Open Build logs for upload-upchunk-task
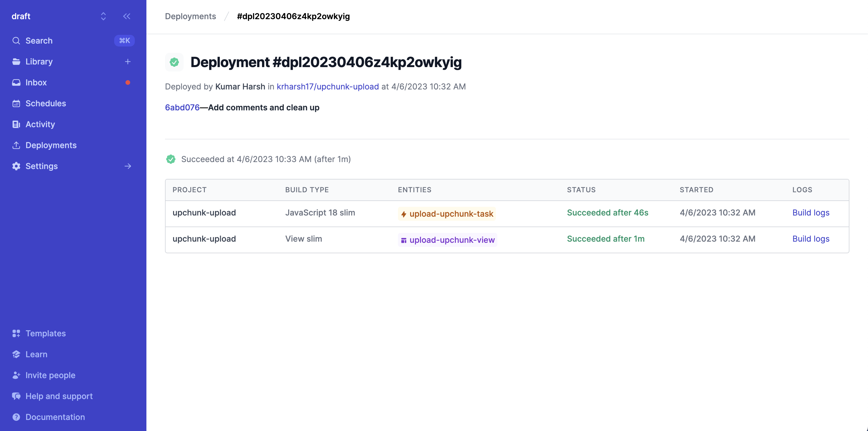This screenshot has width=868, height=431. (x=811, y=213)
